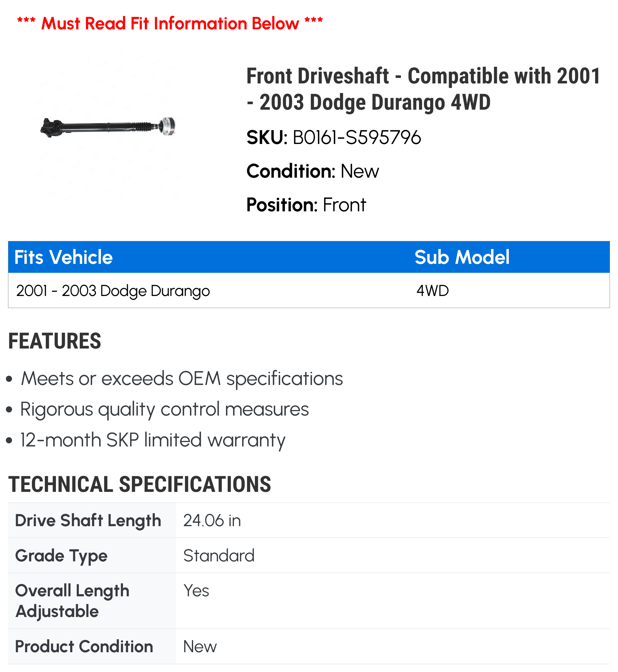Click the 12-month SKP limited warranty bullet
The image size is (618, 672).
coord(153,440)
